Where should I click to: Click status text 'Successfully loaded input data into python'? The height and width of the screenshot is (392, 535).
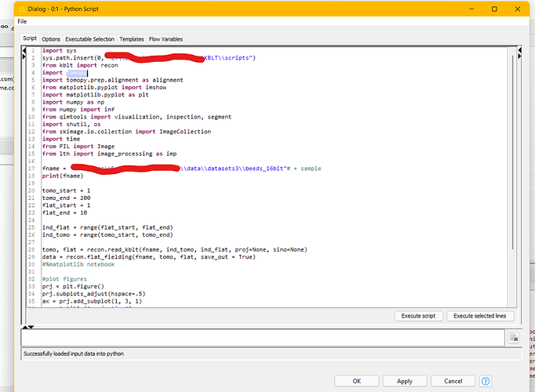74,354
